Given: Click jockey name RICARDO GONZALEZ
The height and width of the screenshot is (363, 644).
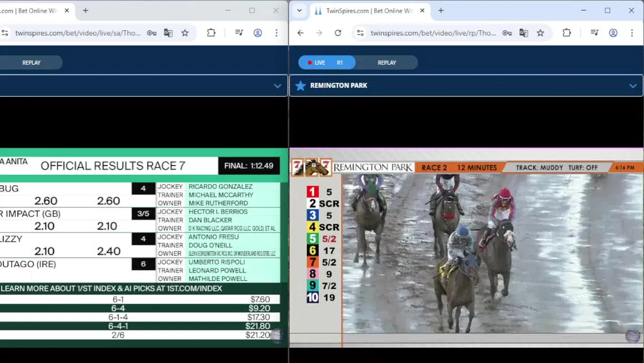Looking at the screenshot, I should tap(220, 187).
